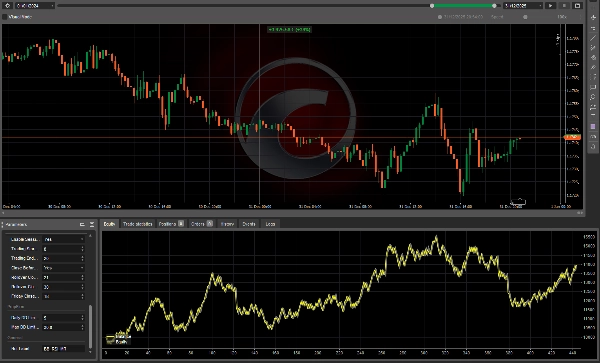Toggle the Equity series in the equity legend
The image size is (600, 363).
coord(117,342)
